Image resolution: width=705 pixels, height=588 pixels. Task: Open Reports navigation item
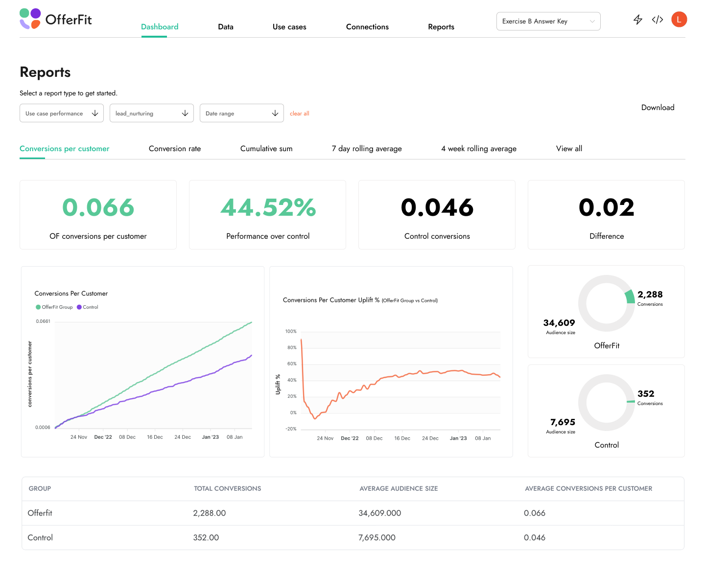click(x=441, y=27)
